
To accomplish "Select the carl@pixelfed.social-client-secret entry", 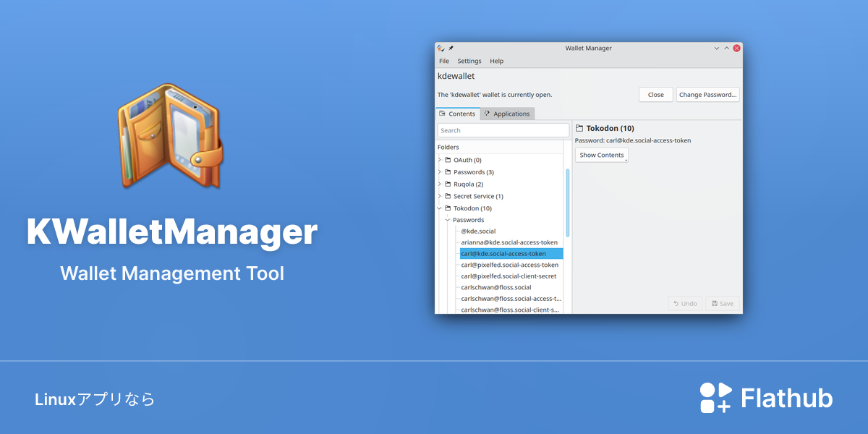I will (x=509, y=276).
